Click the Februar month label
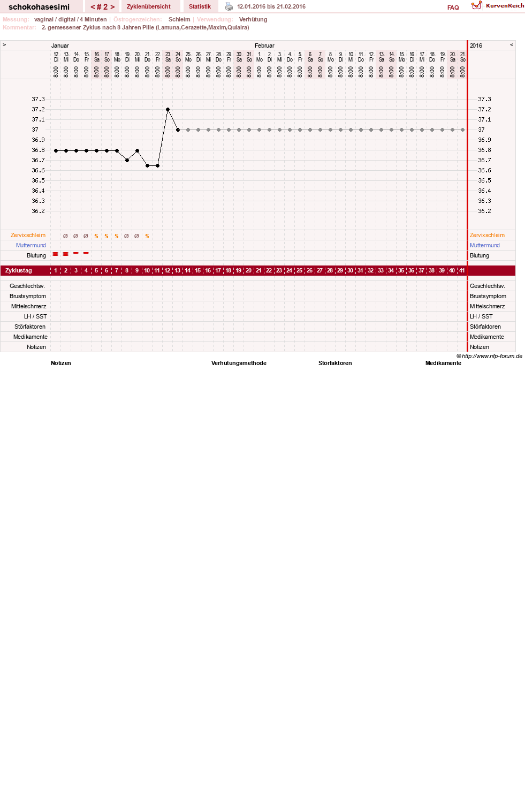Image resolution: width=525 pixels, height=812 pixels. tap(264, 45)
